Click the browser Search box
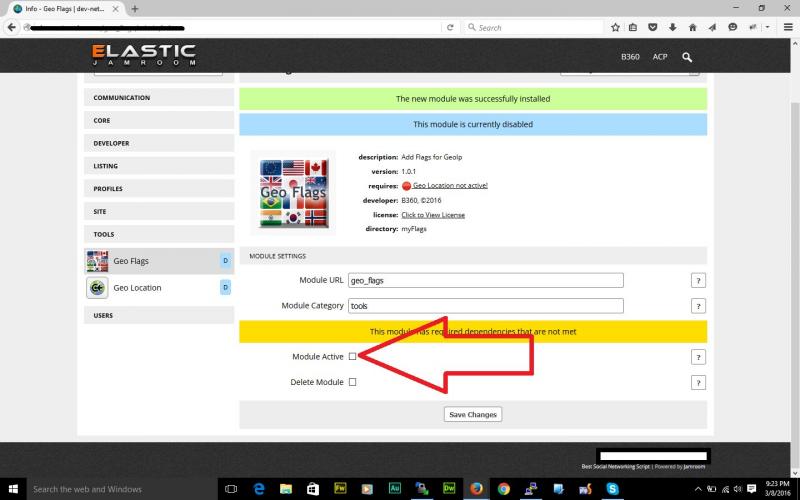800x500 pixels. (533, 28)
